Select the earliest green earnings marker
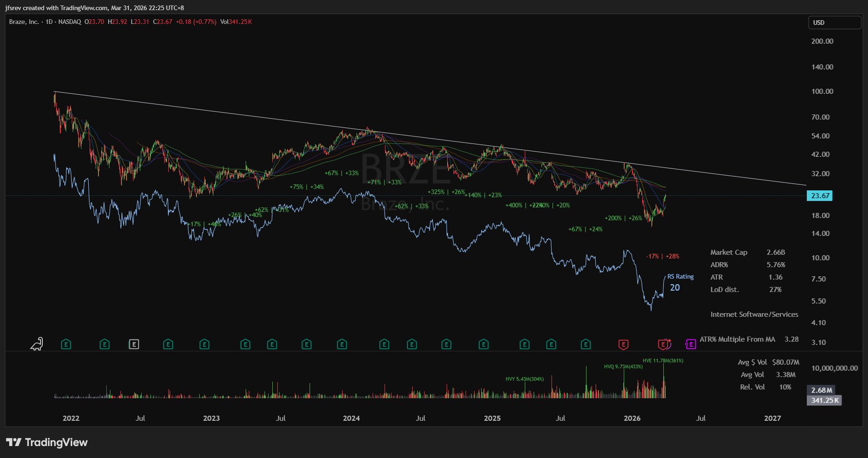 [x=66, y=344]
